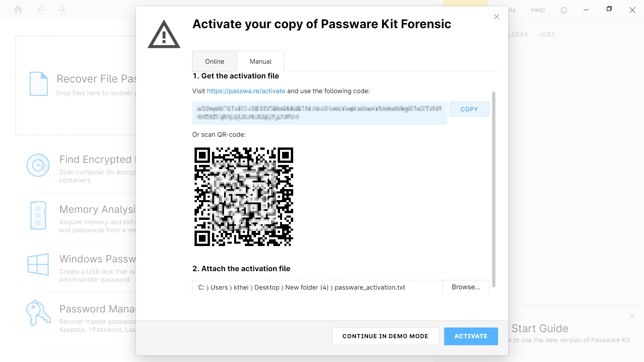Select the Password Manager keys icon
The height and width of the screenshot is (362, 644).
coord(38,313)
